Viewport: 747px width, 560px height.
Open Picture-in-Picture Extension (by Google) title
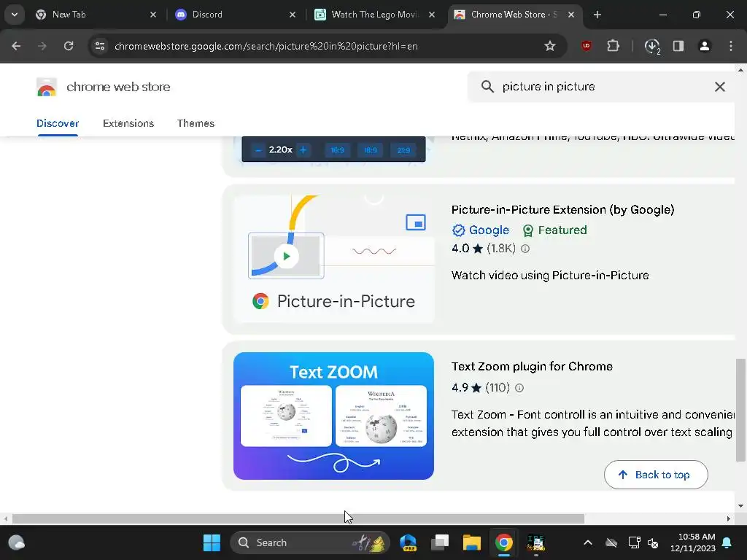(562, 210)
